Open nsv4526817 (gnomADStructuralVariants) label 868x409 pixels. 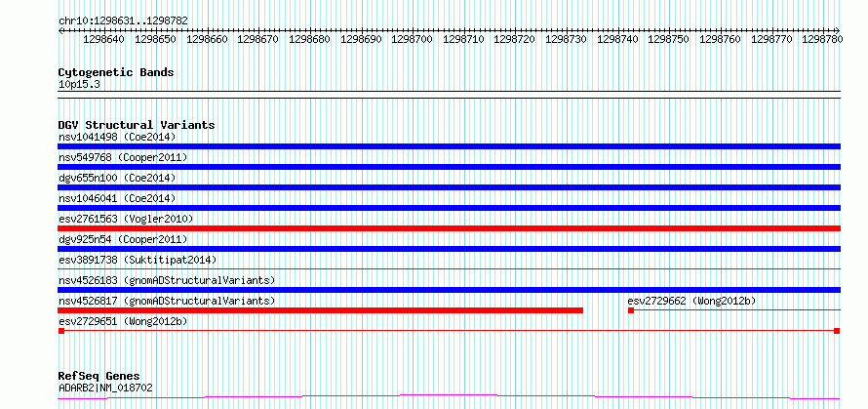pyautogui.click(x=167, y=301)
